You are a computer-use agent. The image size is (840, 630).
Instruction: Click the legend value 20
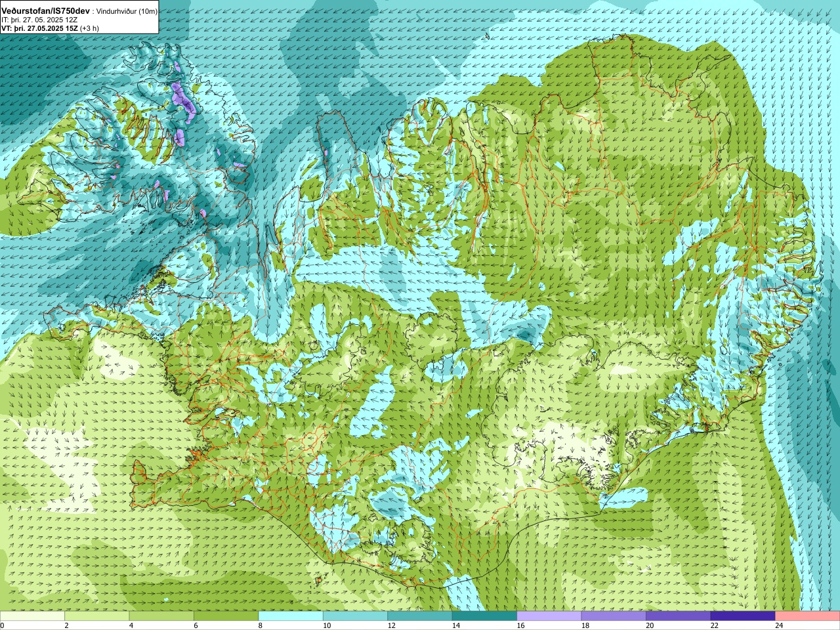pyautogui.click(x=650, y=625)
